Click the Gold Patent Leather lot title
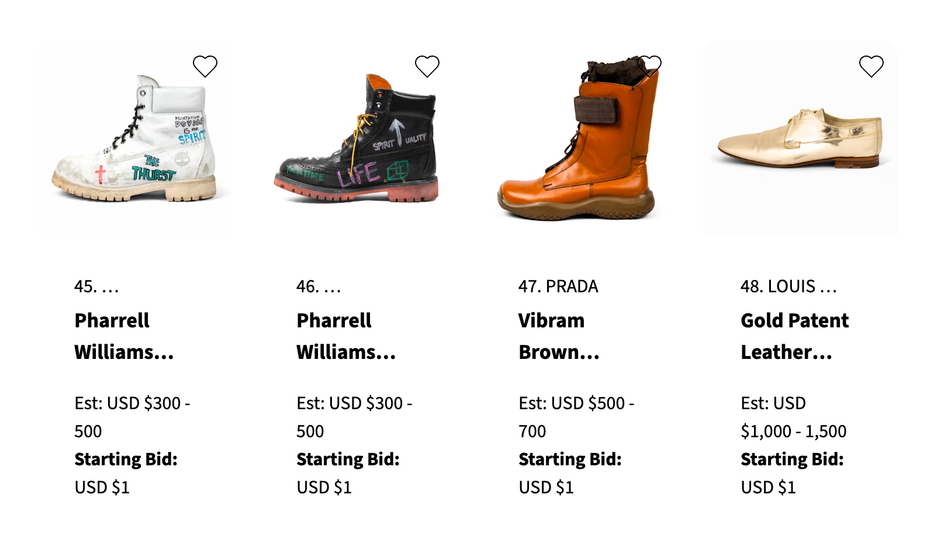 click(794, 336)
